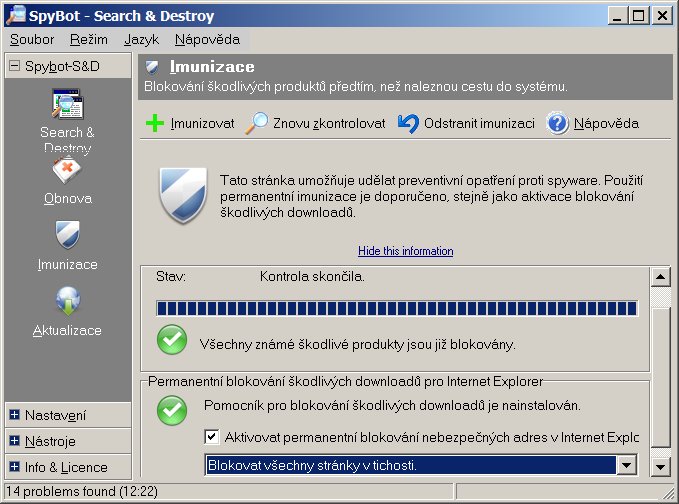Open the Nápověda menu in menu bar

207,39
